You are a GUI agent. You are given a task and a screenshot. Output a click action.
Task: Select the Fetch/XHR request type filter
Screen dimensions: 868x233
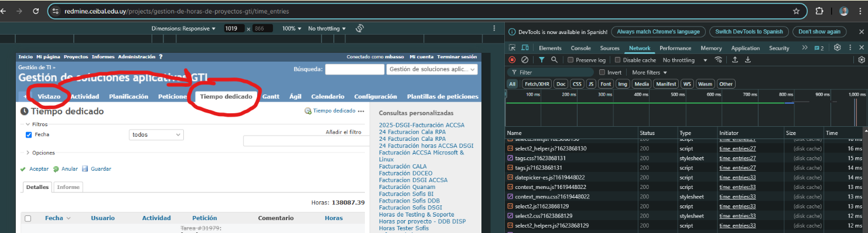[537, 84]
